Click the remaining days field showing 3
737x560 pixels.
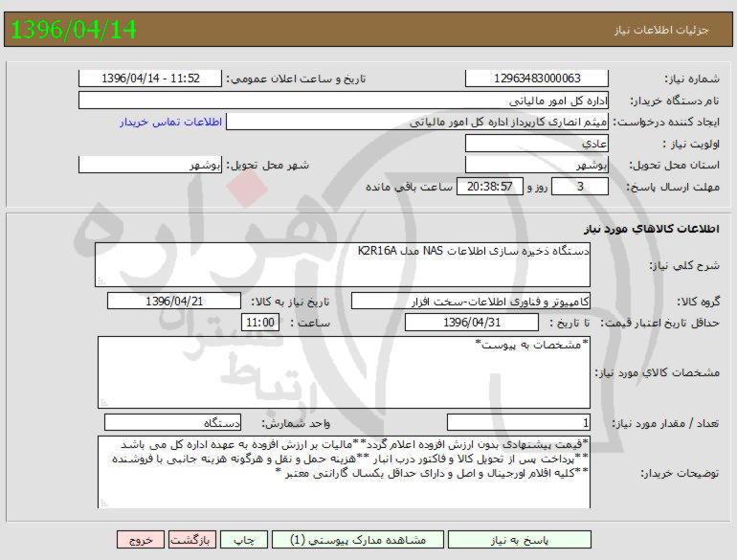tap(579, 187)
